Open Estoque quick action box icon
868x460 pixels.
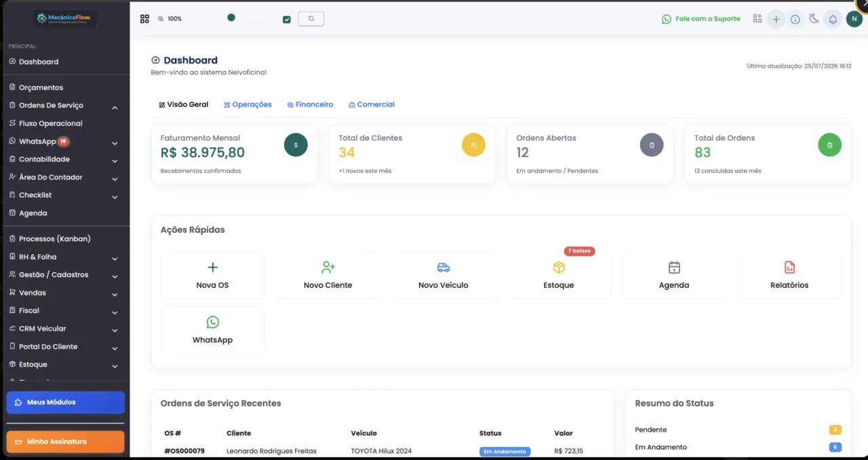(559, 268)
